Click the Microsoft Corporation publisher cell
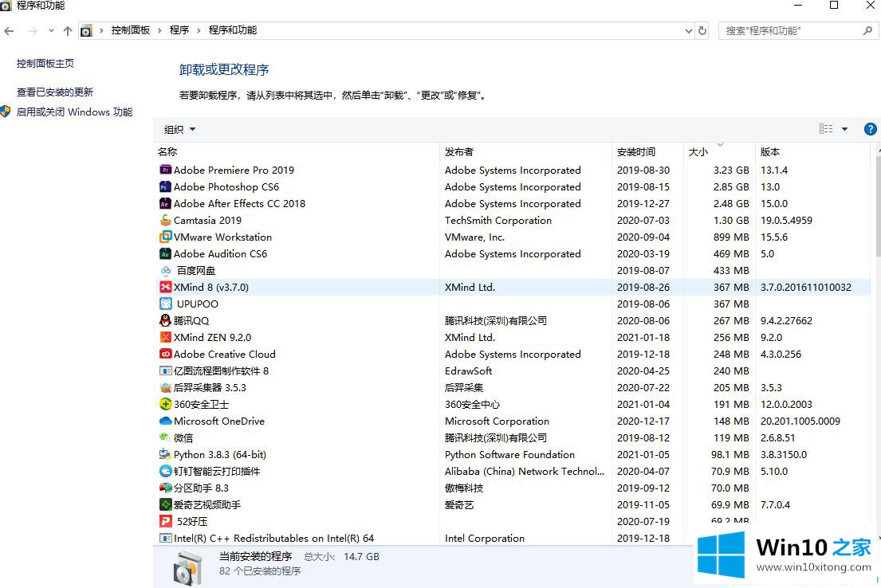 coord(498,421)
